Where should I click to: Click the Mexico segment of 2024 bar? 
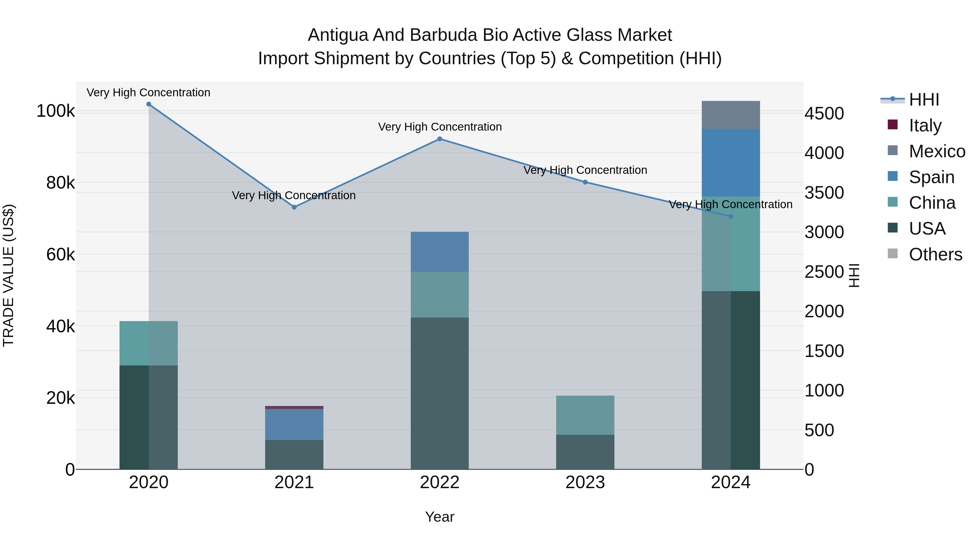(731, 115)
